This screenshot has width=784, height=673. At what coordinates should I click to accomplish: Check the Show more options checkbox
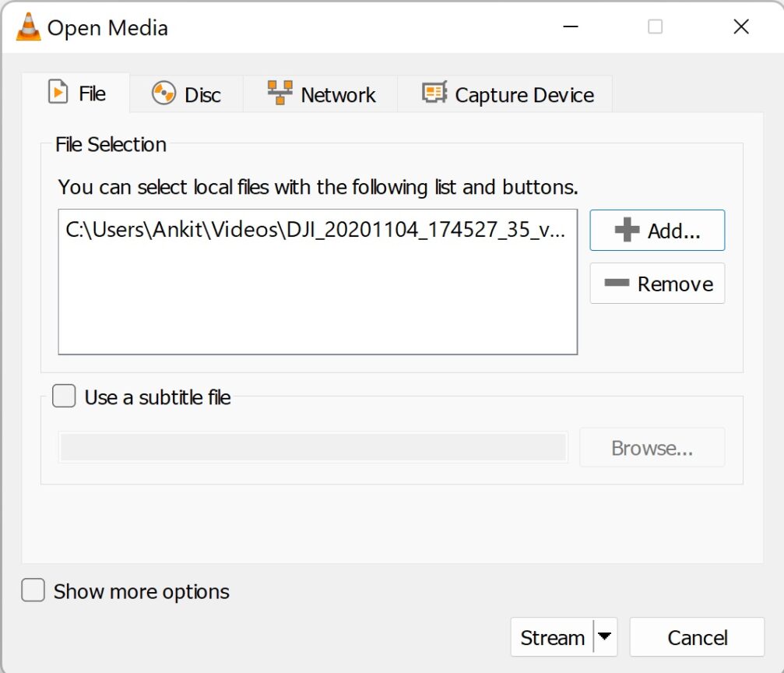coord(33,590)
